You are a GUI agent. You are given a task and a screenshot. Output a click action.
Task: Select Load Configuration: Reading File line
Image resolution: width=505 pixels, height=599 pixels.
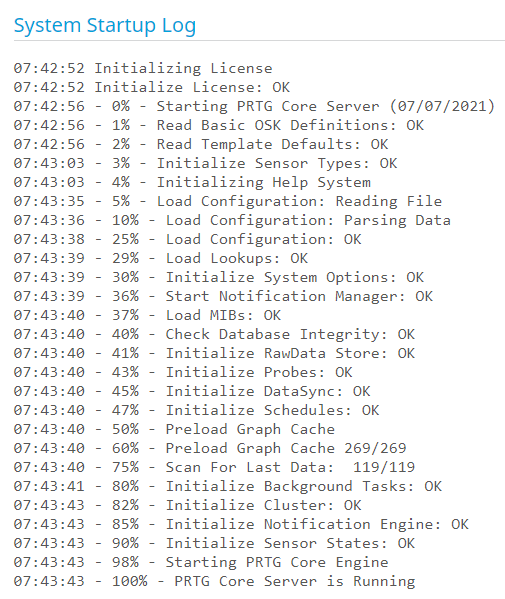(x=228, y=201)
